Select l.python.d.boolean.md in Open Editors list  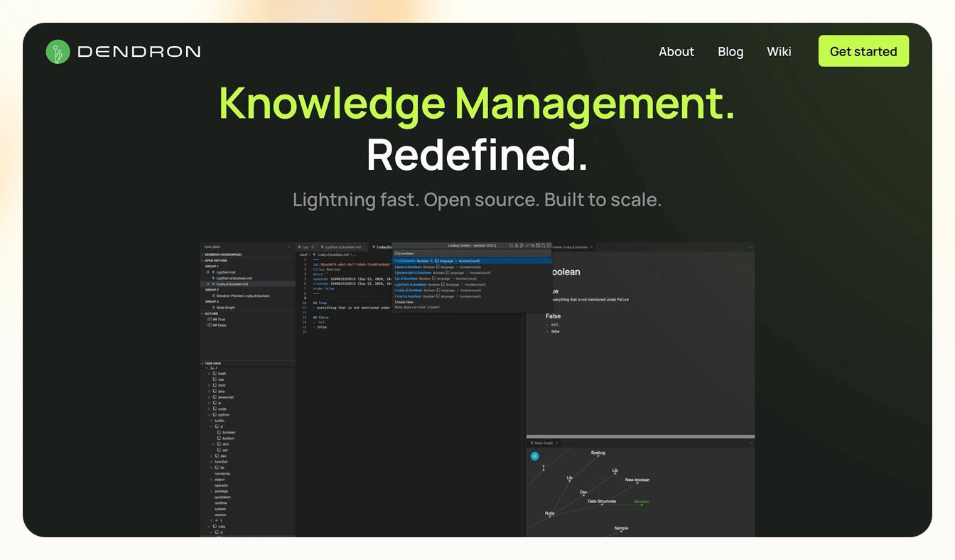point(234,278)
